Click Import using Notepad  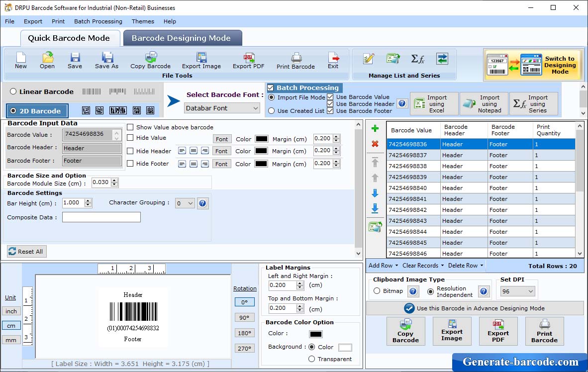point(484,103)
